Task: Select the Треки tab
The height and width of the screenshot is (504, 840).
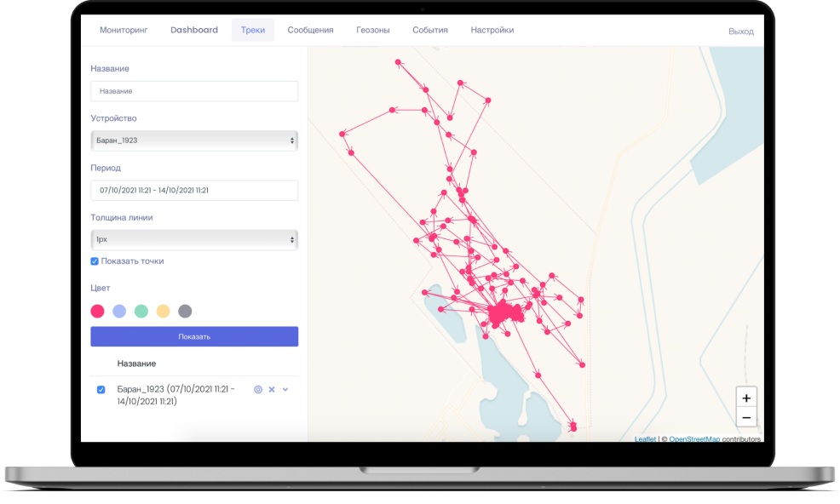Action: (253, 30)
